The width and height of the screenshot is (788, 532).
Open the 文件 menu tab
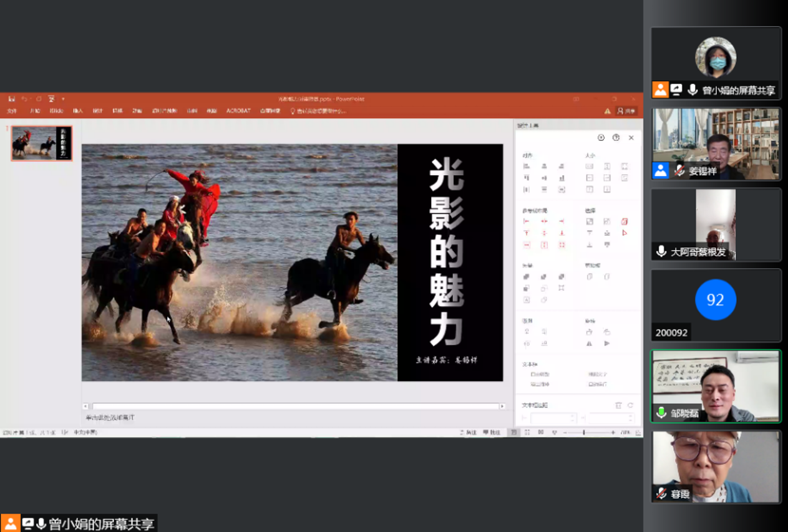coord(12,111)
